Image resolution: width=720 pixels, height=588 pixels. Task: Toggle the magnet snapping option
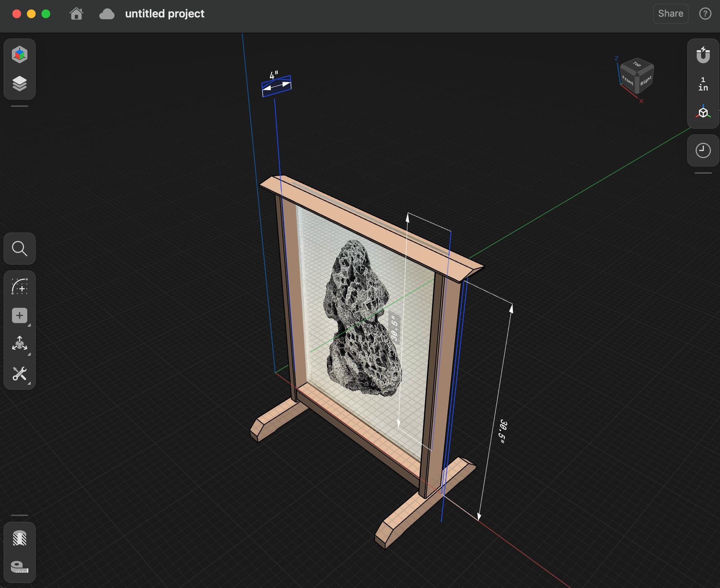pyautogui.click(x=703, y=55)
